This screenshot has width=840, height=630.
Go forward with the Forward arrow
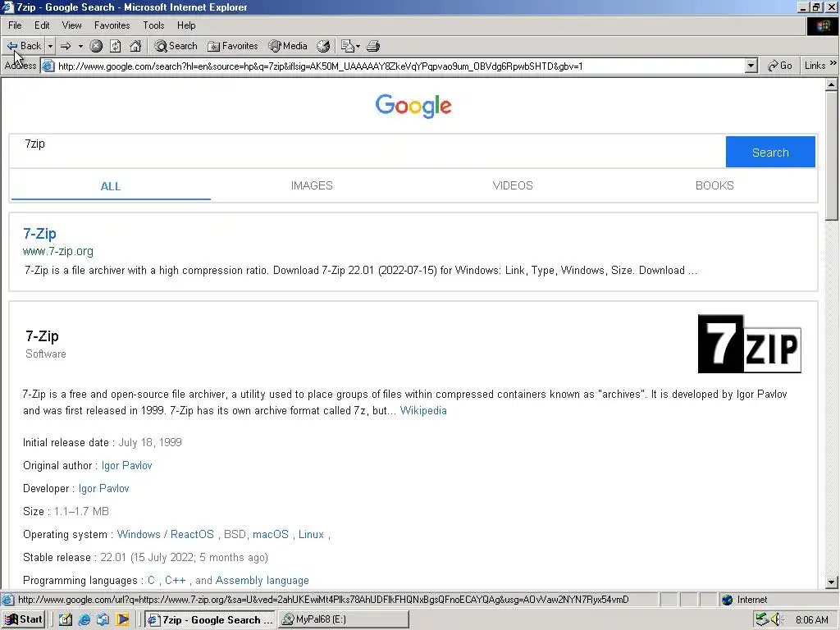[x=66, y=46]
